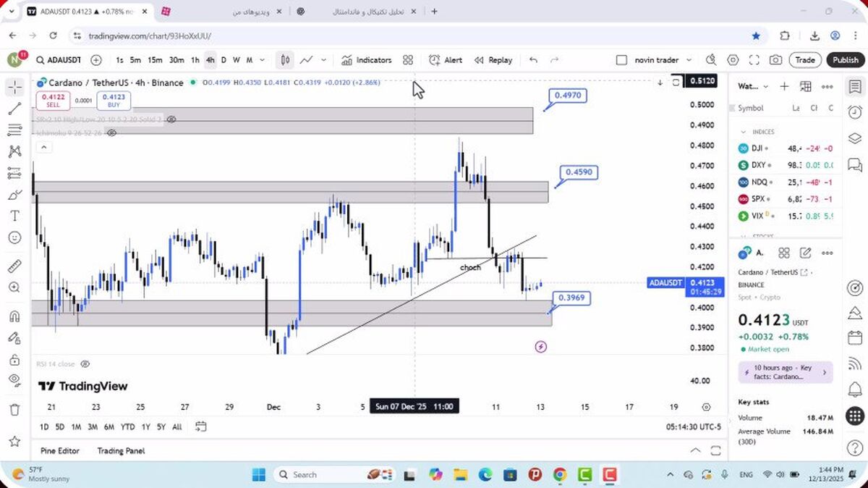Click the undo arrow
Image resolution: width=868 pixels, height=488 pixels.
pyautogui.click(x=533, y=60)
